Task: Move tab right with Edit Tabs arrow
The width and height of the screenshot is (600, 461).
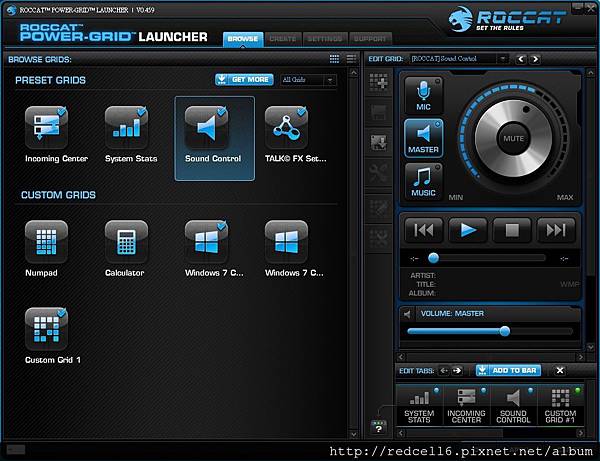Action: pos(457,370)
